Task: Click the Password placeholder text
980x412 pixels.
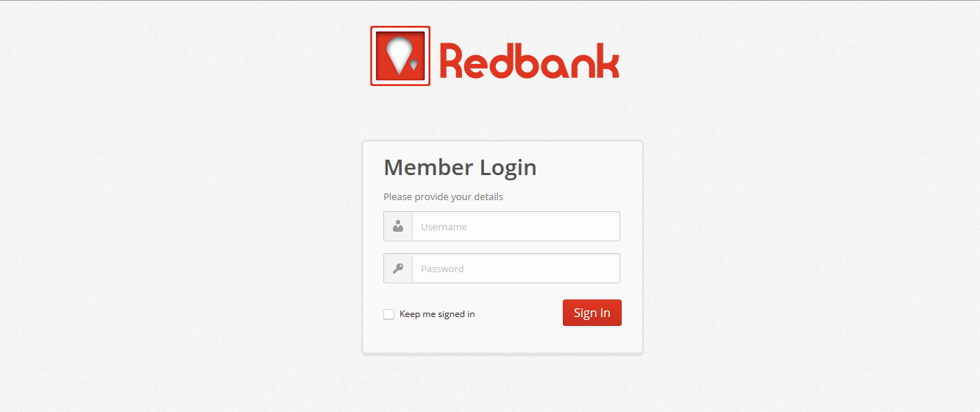Action: click(442, 269)
